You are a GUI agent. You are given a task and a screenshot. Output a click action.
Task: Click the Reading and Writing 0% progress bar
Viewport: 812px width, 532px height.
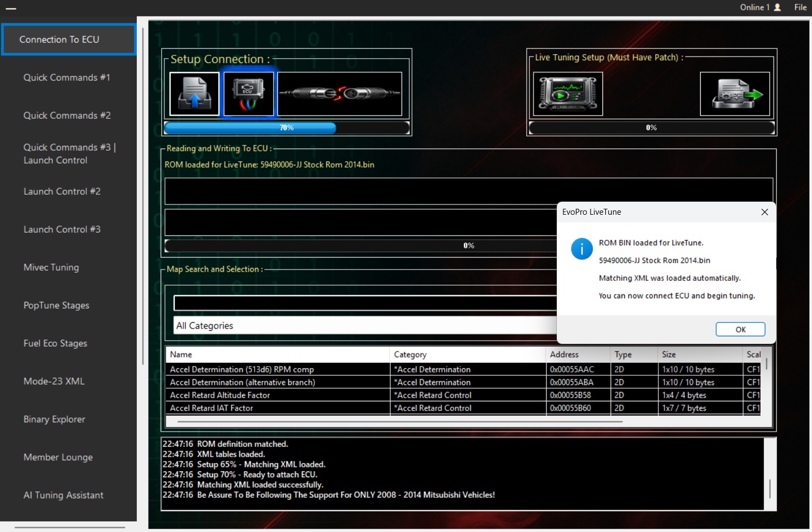360,246
